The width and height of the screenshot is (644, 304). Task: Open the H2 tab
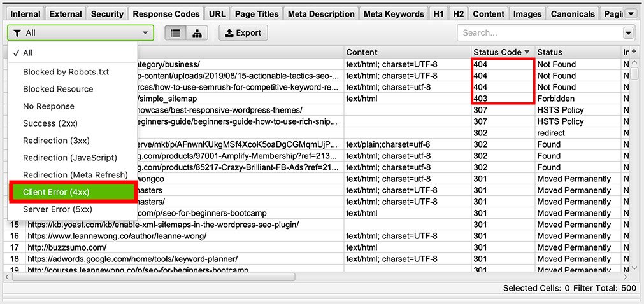459,14
